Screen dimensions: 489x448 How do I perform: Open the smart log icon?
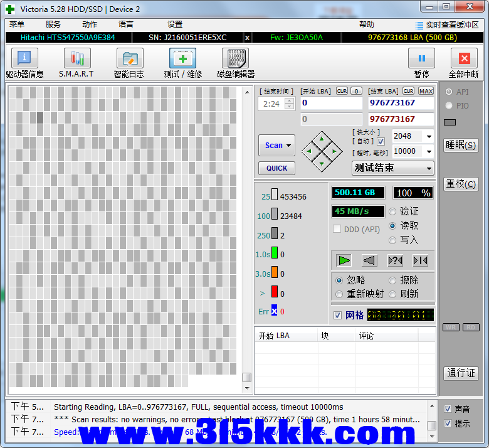click(129, 59)
